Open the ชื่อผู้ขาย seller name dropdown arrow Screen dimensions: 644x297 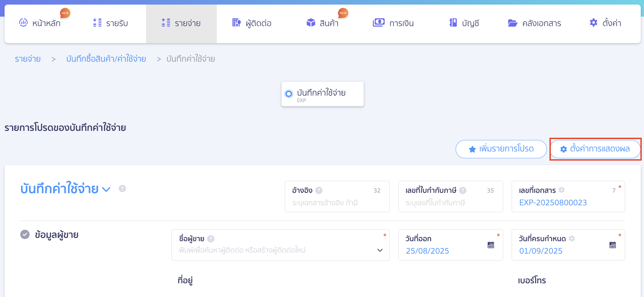[x=380, y=250]
